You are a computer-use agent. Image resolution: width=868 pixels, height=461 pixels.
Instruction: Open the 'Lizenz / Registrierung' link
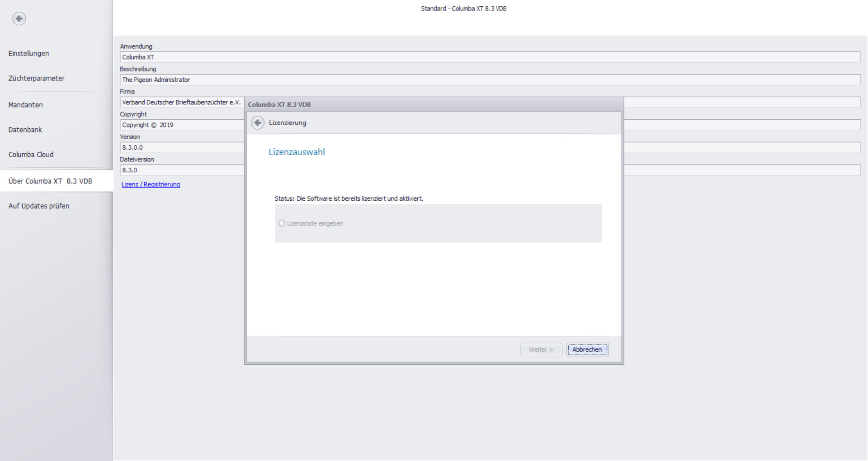(x=151, y=184)
